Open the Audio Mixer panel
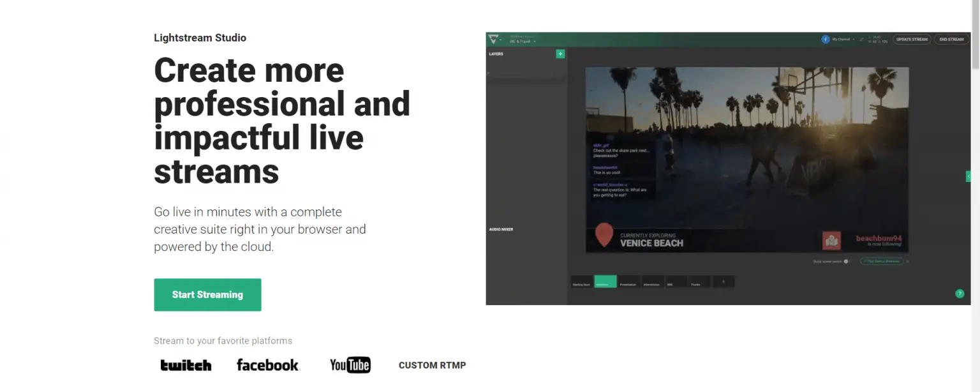 [x=501, y=229]
